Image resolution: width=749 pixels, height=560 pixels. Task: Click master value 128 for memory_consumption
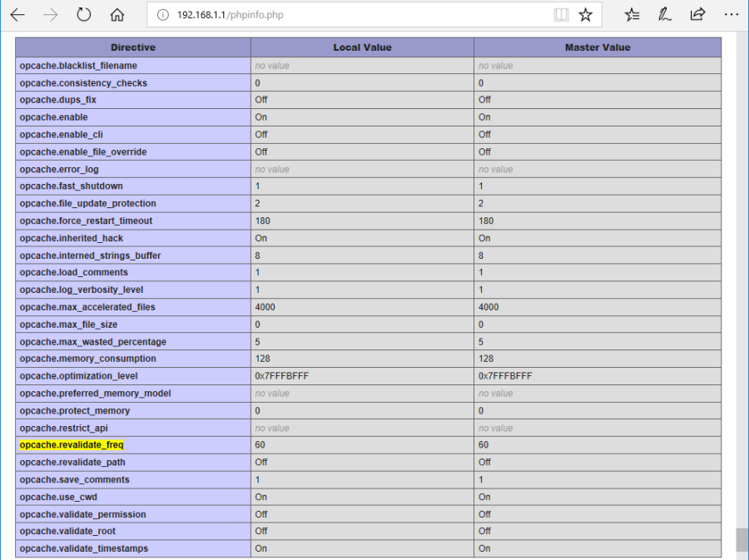click(486, 359)
